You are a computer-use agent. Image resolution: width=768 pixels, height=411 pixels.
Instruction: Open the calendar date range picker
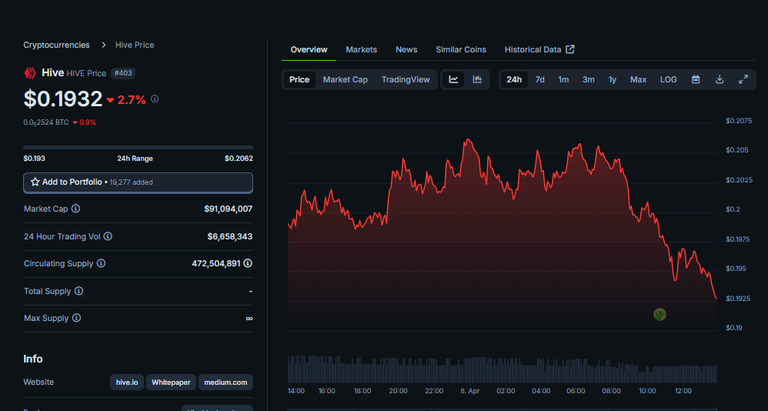coord(696,79)
